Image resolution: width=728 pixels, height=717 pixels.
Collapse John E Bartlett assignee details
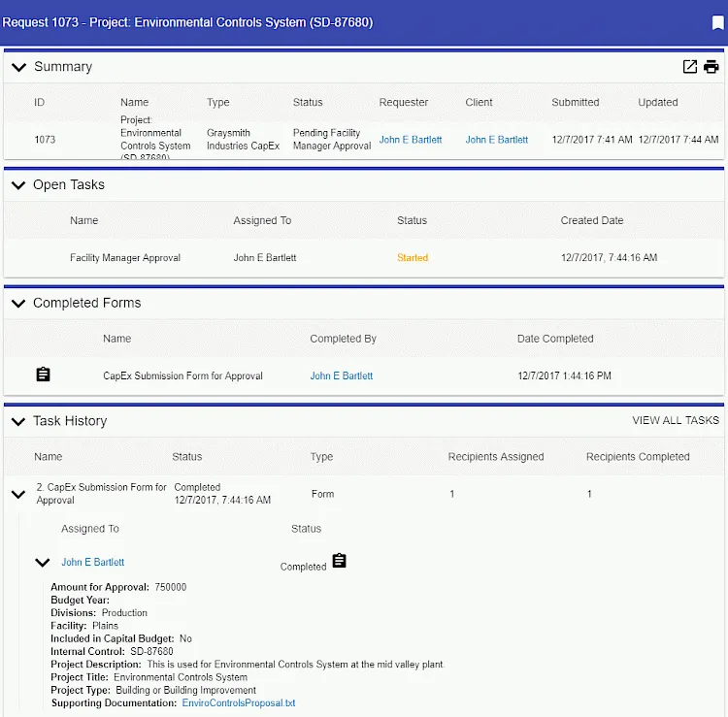coord(42,563)
